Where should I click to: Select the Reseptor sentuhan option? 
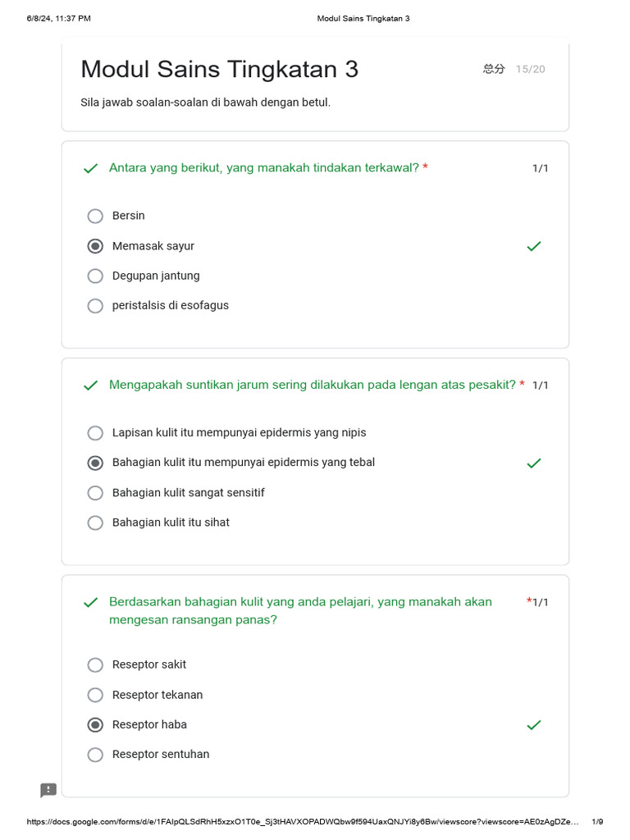[x=95, y=755]
